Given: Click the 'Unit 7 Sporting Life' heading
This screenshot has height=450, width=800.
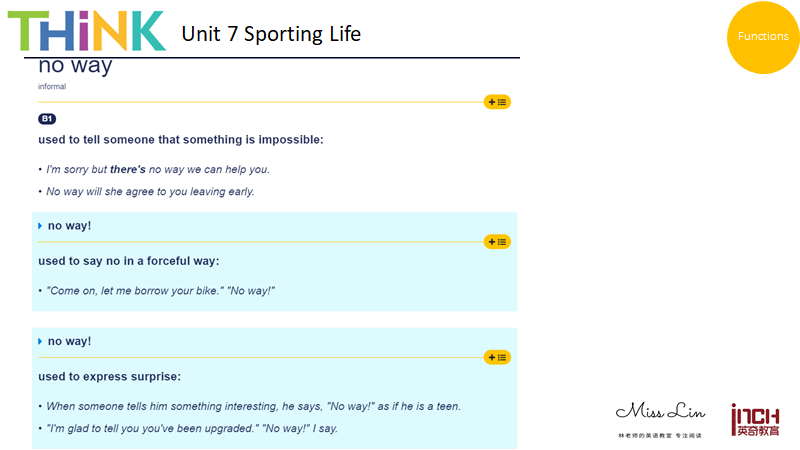Looking at the screenshot, I should pos(271,34).
